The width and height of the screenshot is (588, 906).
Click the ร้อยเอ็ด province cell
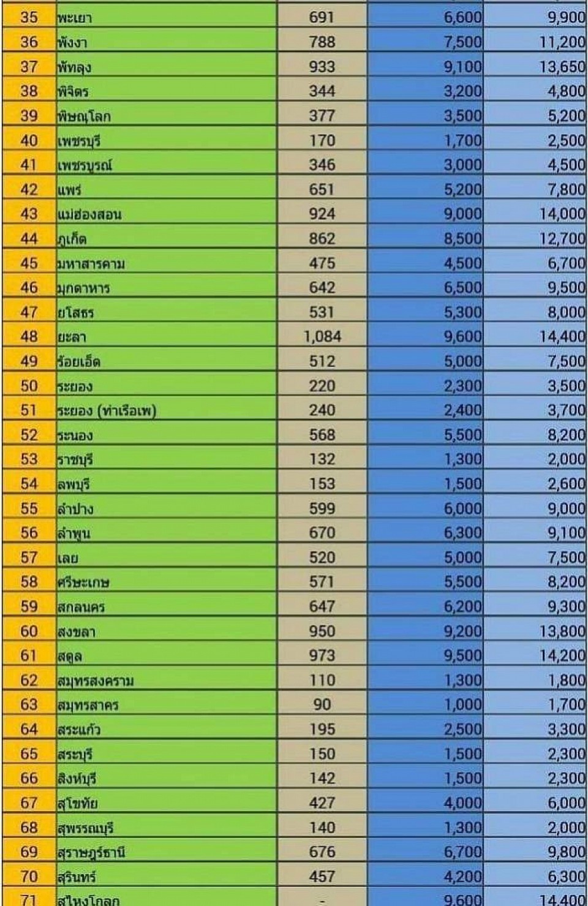coord(166,361)
